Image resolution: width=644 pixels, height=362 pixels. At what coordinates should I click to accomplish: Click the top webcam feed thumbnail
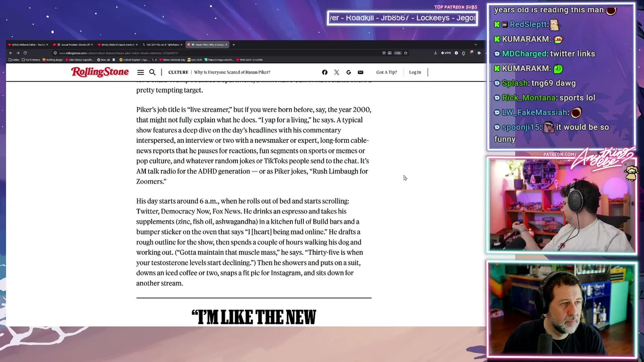561,206
